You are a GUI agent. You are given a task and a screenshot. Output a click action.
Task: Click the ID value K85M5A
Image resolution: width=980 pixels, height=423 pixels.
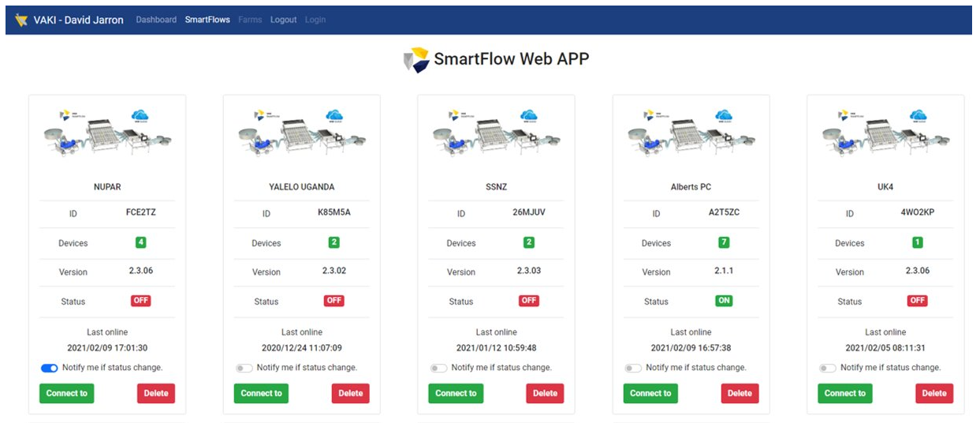334,212
